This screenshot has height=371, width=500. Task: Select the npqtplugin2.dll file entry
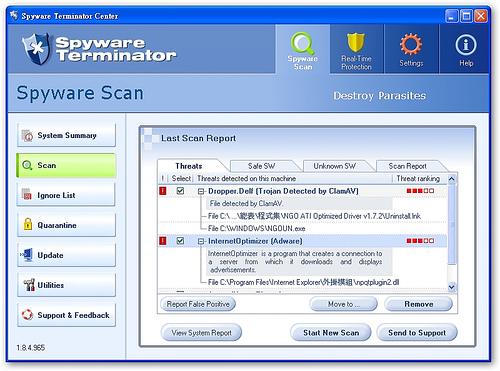click(303, 282)
